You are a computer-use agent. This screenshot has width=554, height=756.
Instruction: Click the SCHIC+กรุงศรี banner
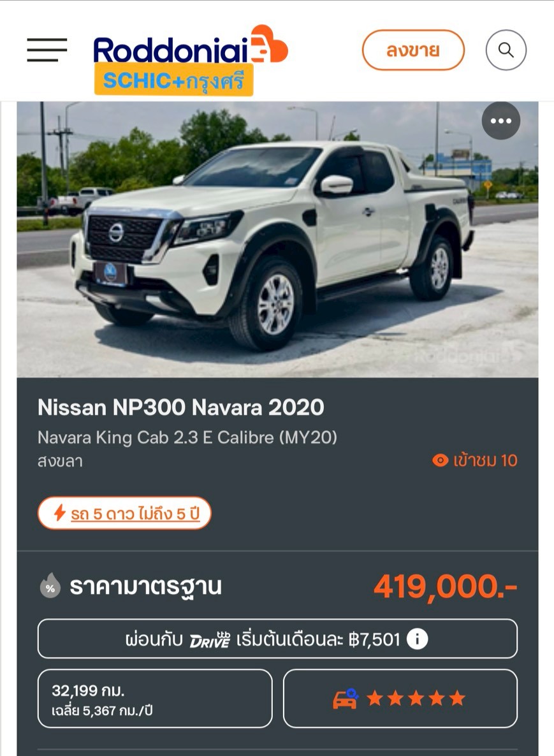point(173,80)
